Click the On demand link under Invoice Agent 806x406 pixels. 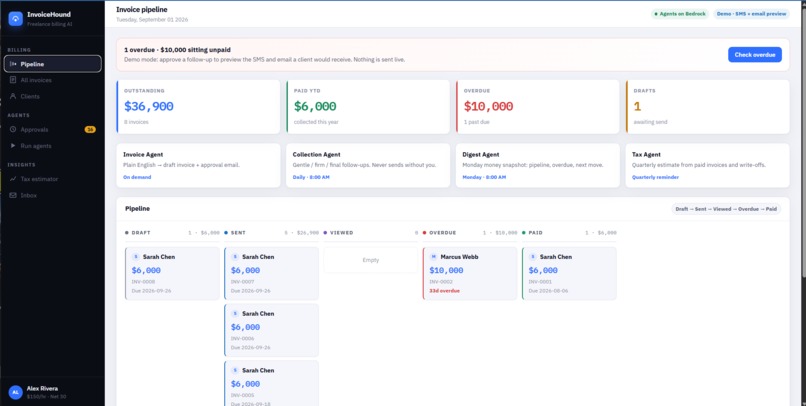coord(137,177)
